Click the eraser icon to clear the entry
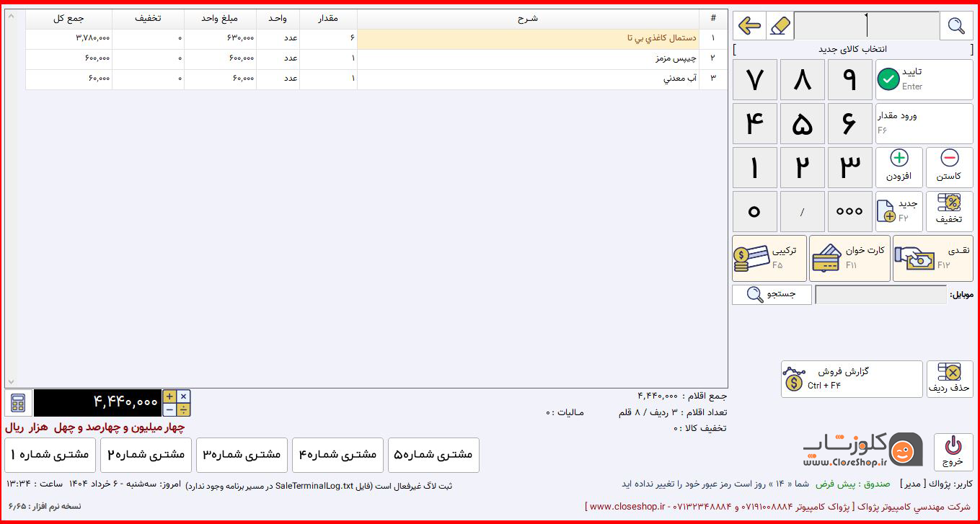Viewport: 980px width, 524px height. 780,26
